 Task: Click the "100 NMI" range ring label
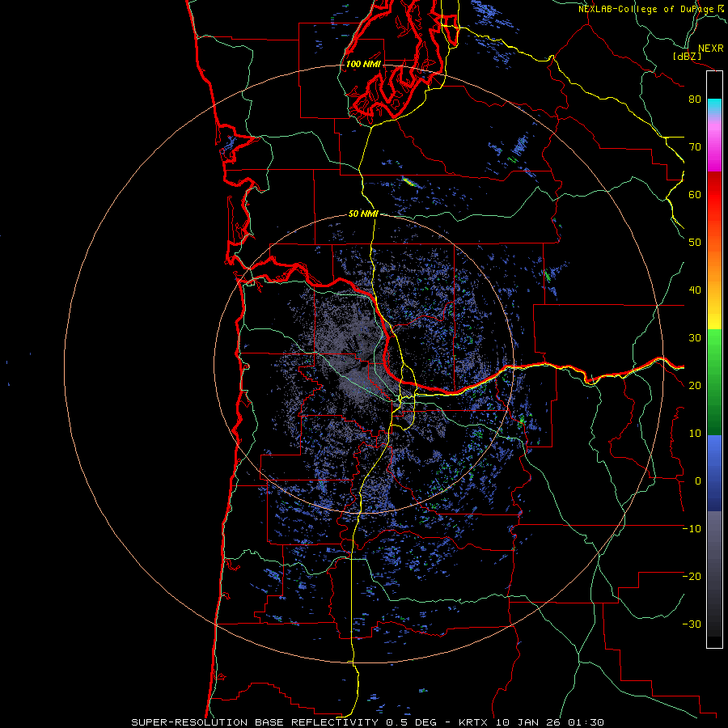click(363, 64)
